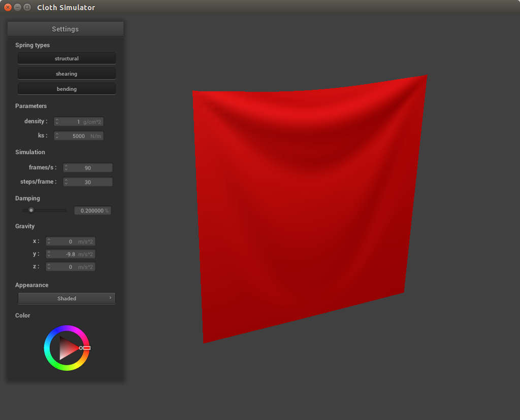Click the ks stepper arrows
Image resolution: width=520 pixels, height=420 pixels.
click(57, 136)
